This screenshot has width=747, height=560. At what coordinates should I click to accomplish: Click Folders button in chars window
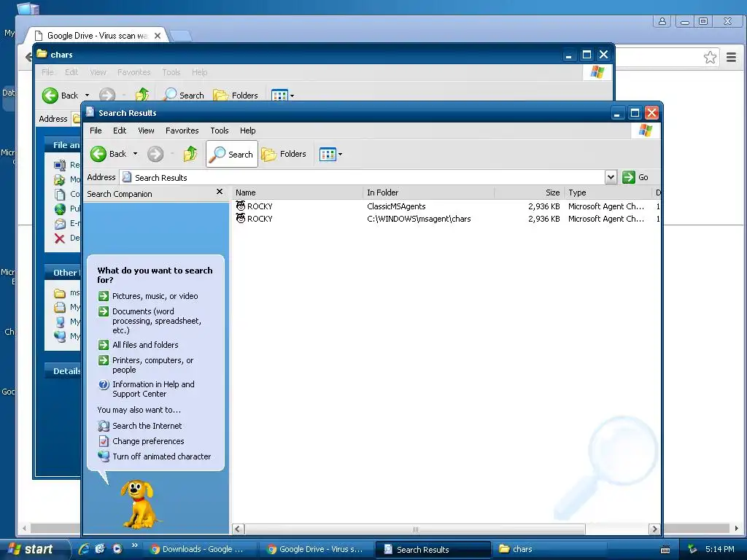click(236, 96)
